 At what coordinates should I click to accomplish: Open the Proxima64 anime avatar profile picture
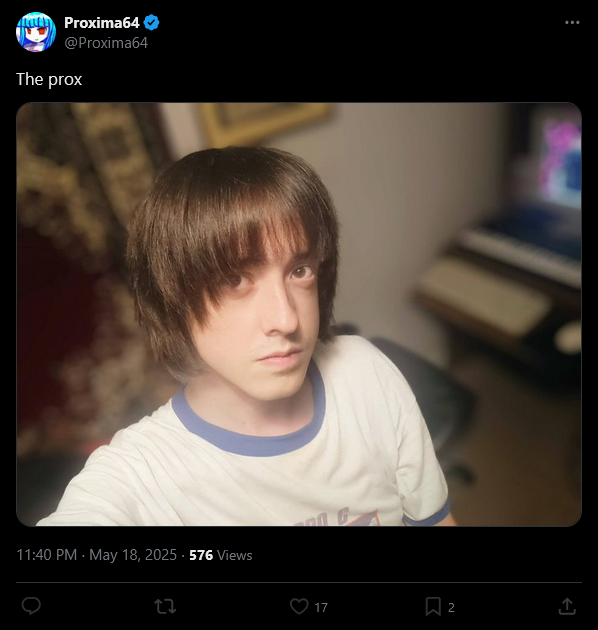(x=36, y=32)
